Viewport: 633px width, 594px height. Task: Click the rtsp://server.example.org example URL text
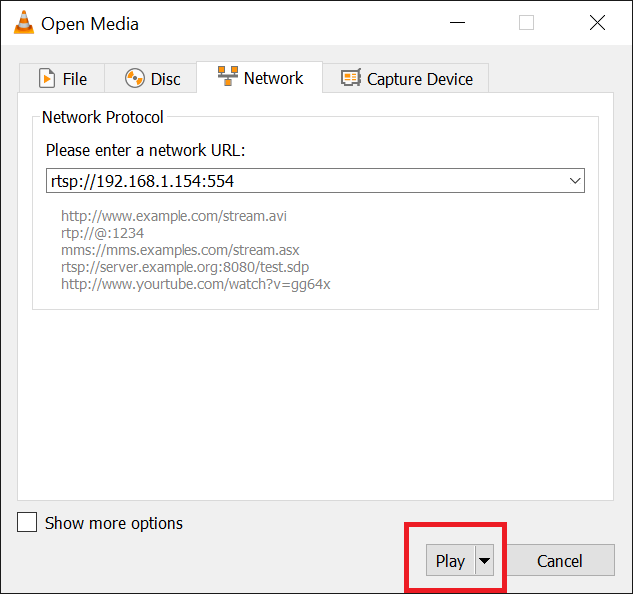pyautogui.click(x=187, y=267)
